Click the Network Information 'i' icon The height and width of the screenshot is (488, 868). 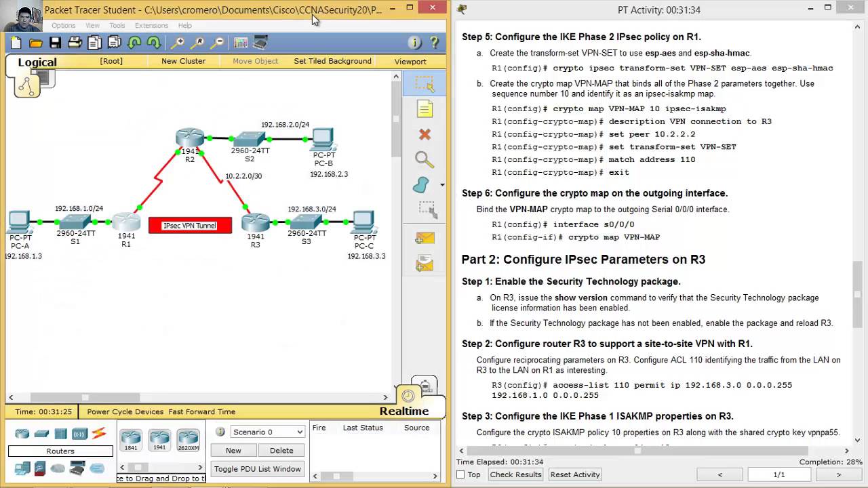pyautogui.click(x=414, y=43)
